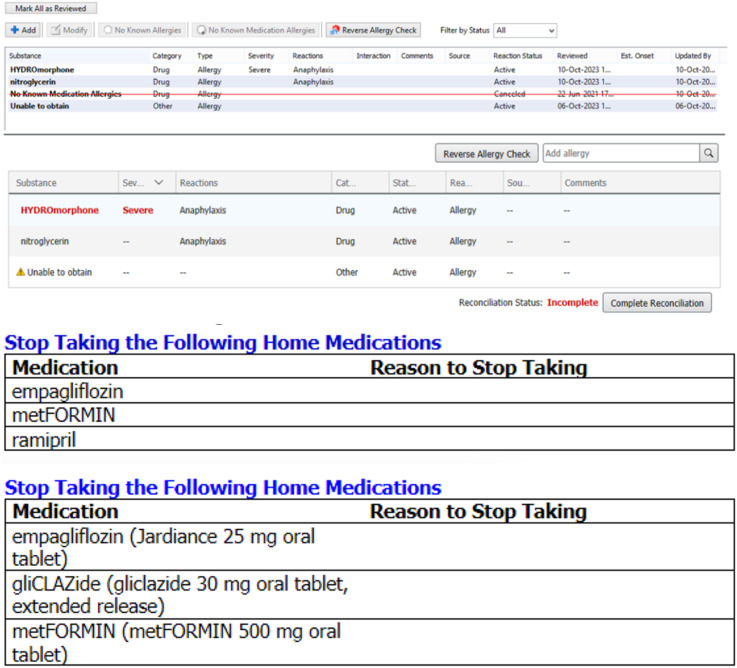This screenshot has width=737, height=668.
Task: Click the Add allergy plus button
Action: (23, 31)
